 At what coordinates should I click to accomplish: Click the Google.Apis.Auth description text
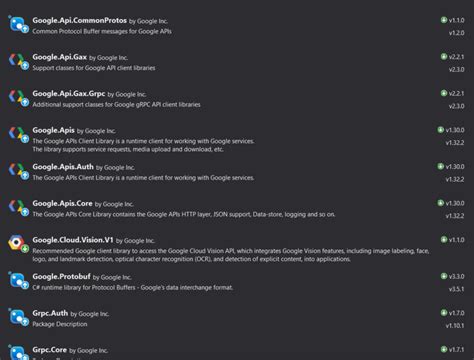click(x=143, y=178)
